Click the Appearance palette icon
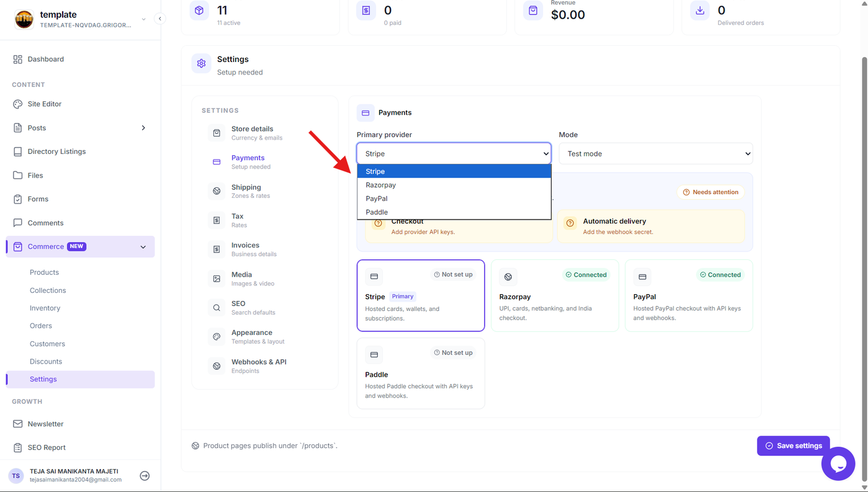The height and width of the screenshot is (492, 868). [x=217, y=337]
